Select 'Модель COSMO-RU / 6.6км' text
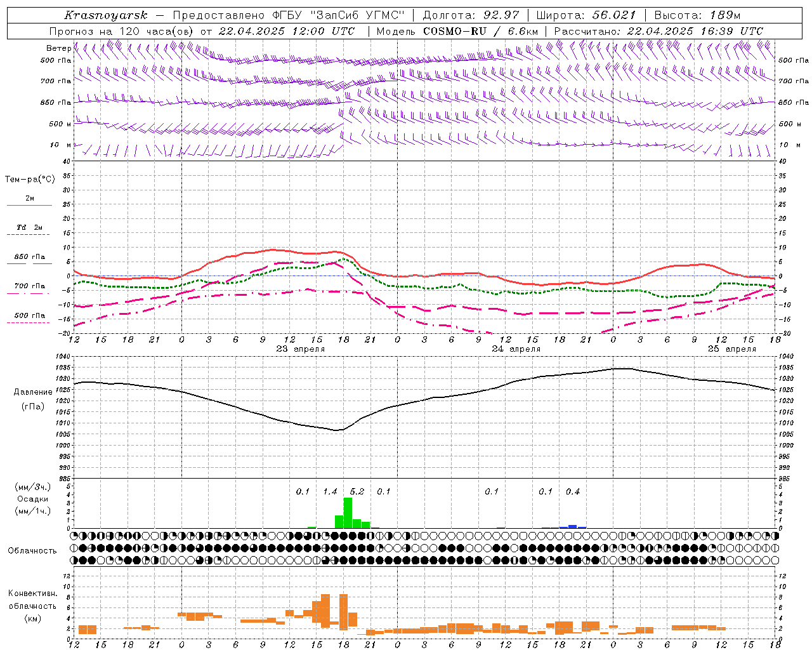812x650 pixels. click(457, 31)
